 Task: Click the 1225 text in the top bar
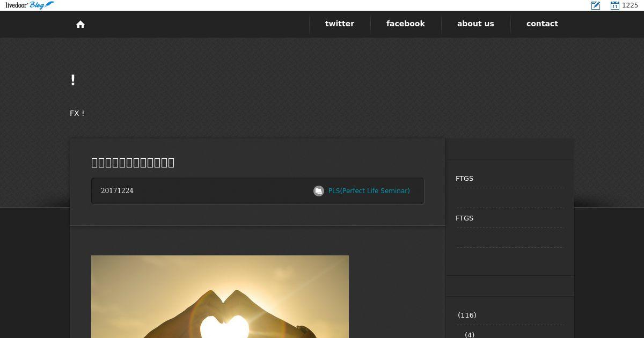630,5
